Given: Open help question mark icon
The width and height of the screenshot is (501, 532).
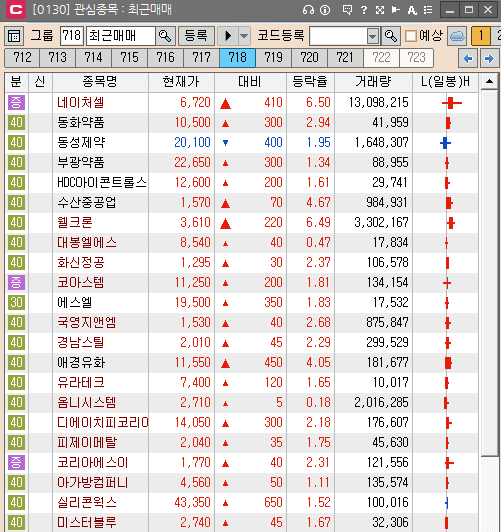Looking at the screenshot, I should coord(364,10).
